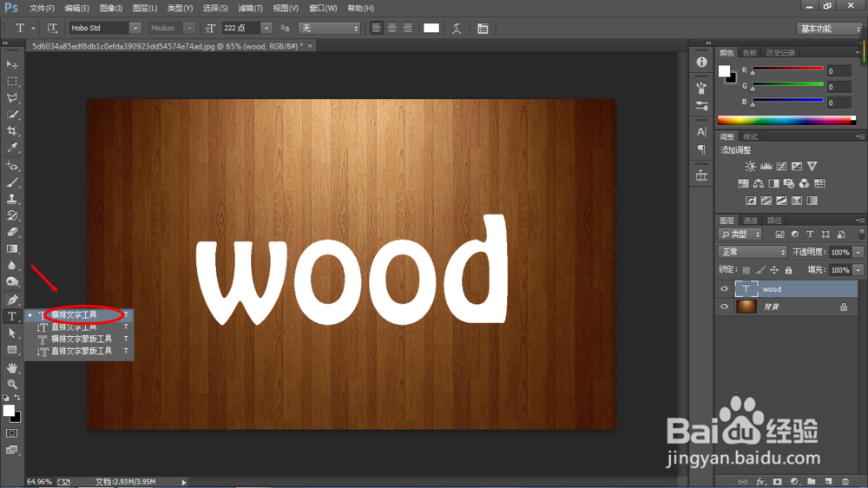Select the Move tool
Image resolution: width=868 pixels, height=488 pixels.
coord(11,65)
